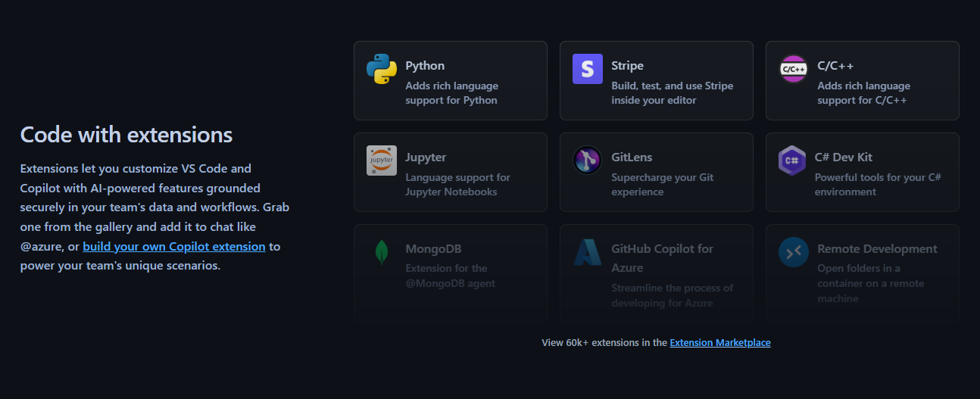Open GitHub Copilot for Azure title
980x399 pixels.
(x=663, y=258)
